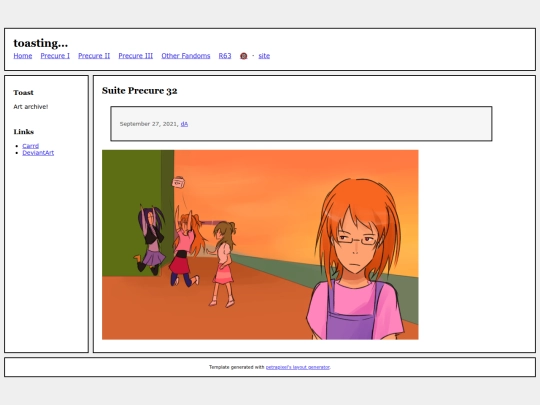Click the 'Toast' sidebar heading
Viewport: 540px width, 405px height.
point(23,92)
